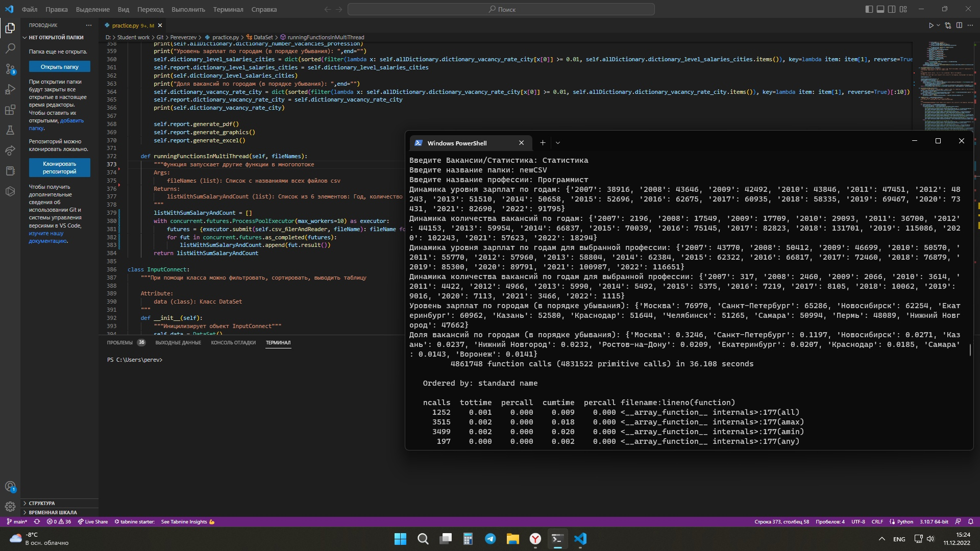Open the Run and Debug view
980x551 pixels.
(x=10, y=89)
